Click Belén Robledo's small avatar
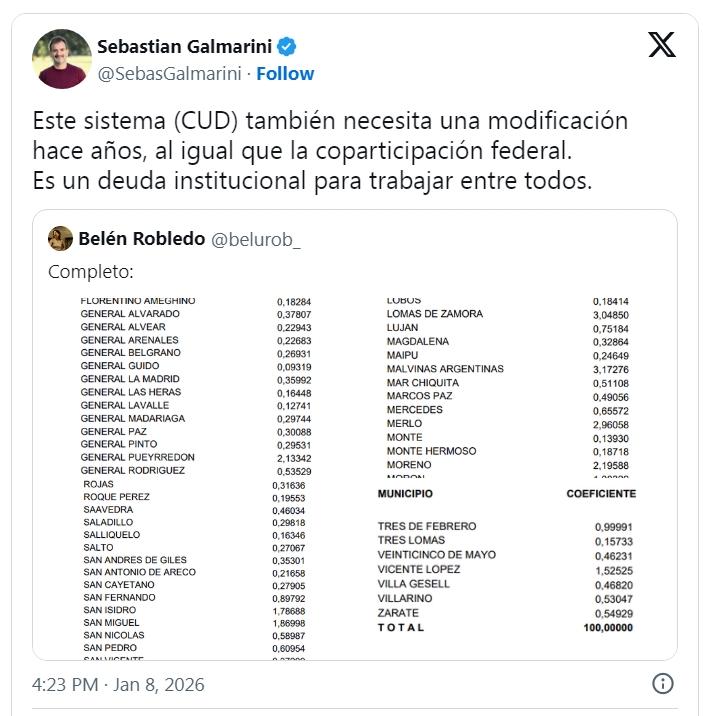Screen dimensions: 703x716 (60, 238)
